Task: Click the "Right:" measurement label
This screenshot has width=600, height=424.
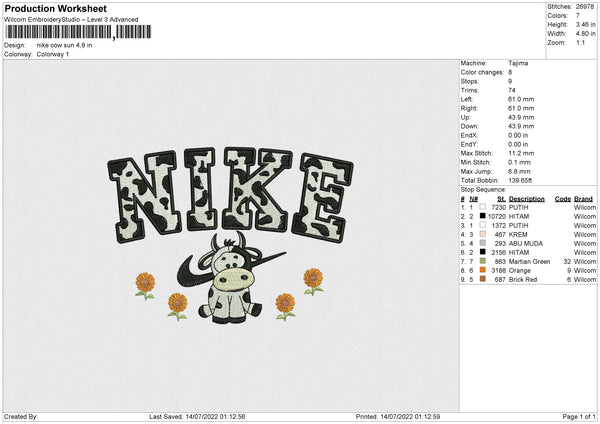Action: click(469, 108)
